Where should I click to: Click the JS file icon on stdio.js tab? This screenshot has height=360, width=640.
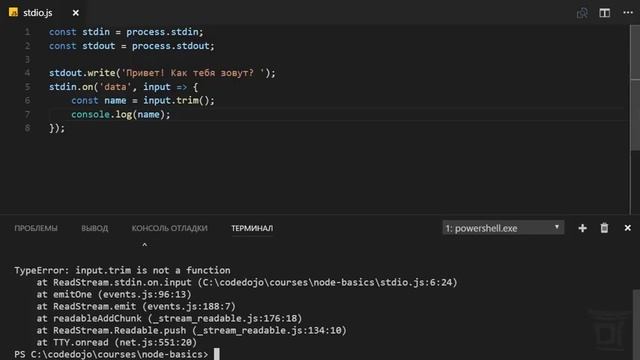tap(13, 12)
